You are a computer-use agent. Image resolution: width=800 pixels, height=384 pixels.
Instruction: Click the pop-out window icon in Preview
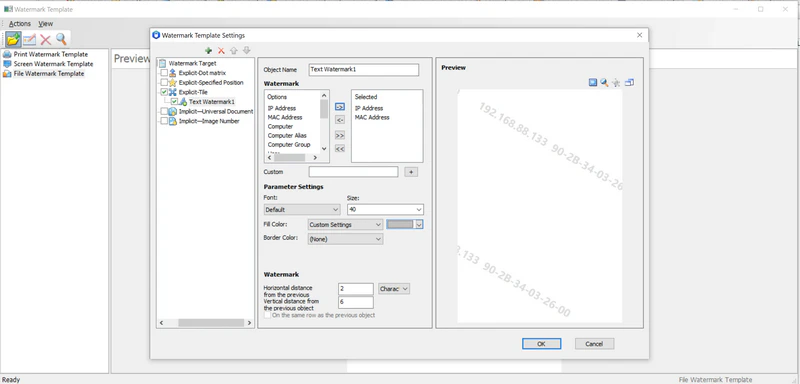[x=629, y=82]
